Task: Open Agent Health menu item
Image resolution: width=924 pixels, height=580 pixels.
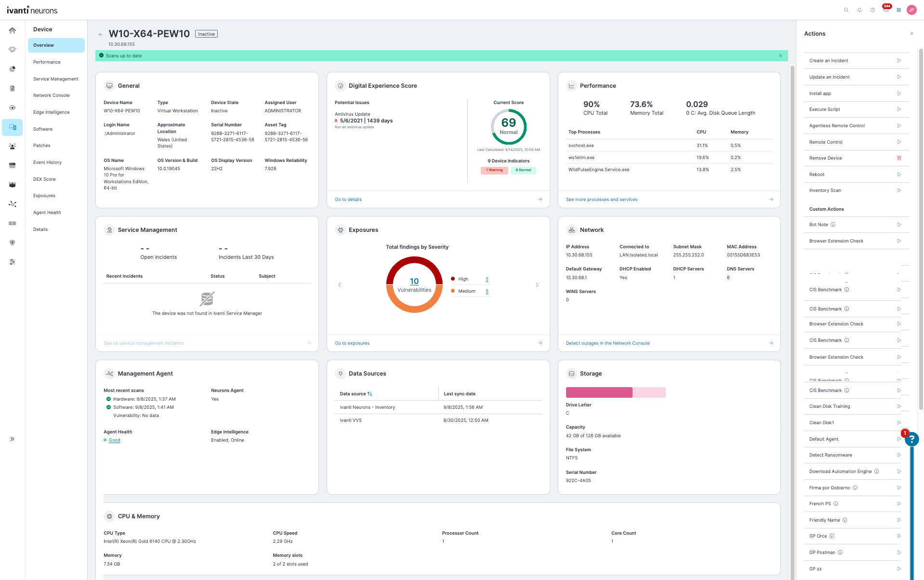Action: click(47, 213)
